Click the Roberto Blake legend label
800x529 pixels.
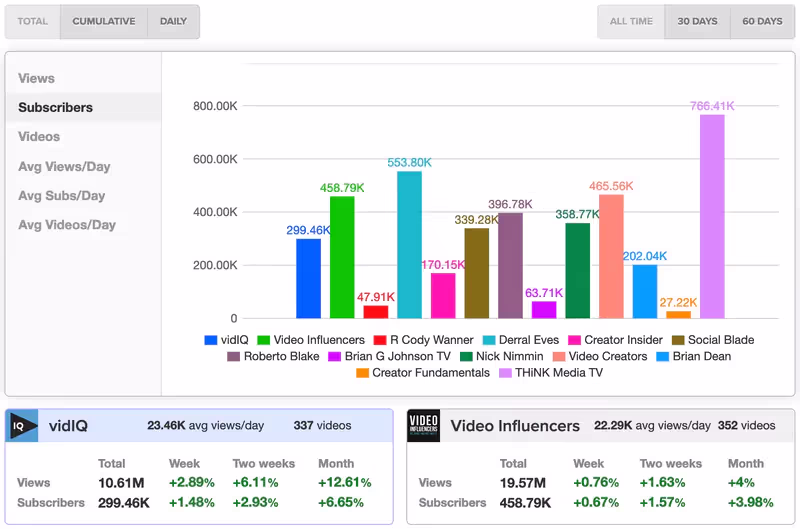tap(281, 356)
